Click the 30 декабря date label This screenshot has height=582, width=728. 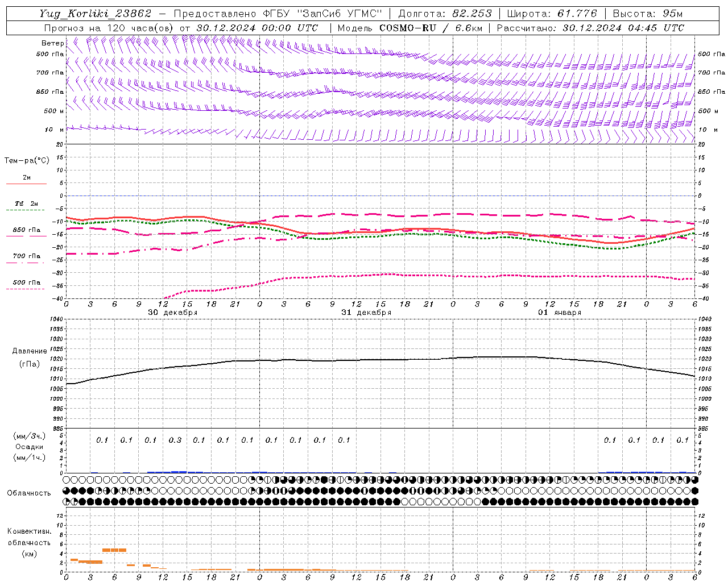point(173,313)
